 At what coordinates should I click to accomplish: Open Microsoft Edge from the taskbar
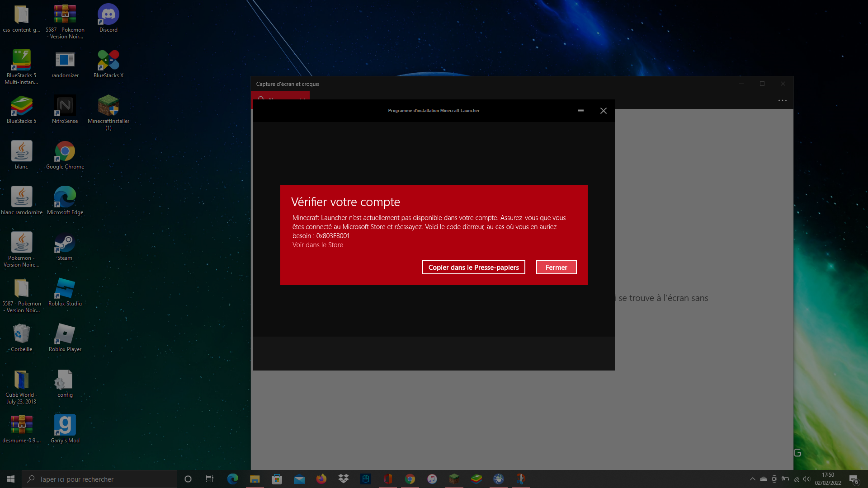pyautogui.click(x=233, y=479)
